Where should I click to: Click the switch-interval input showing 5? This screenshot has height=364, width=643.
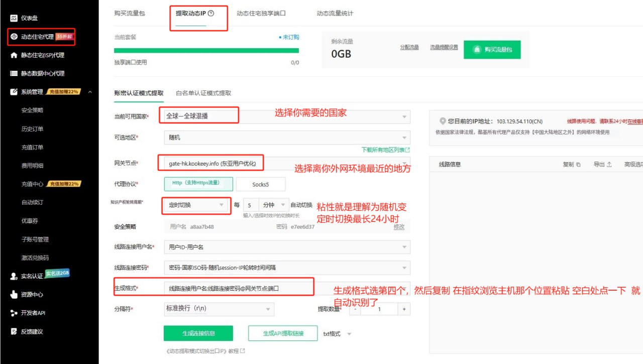coord(250,205)
